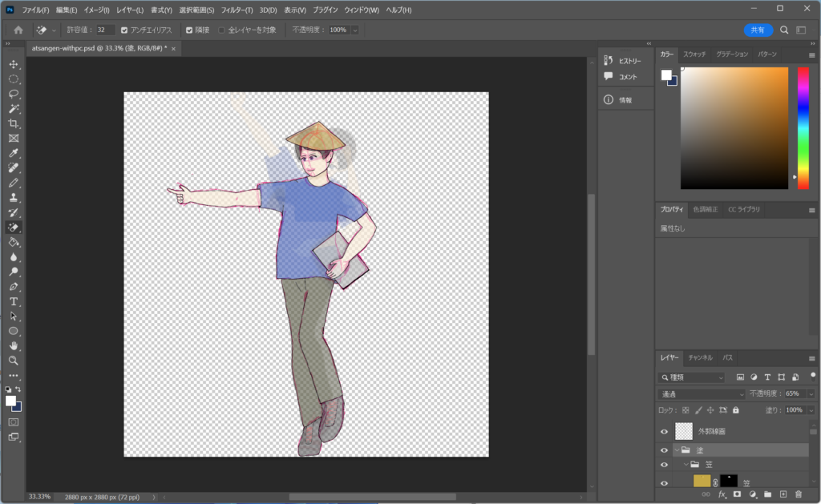Open the tool preset picker arrow

click(x=54, y=30)
